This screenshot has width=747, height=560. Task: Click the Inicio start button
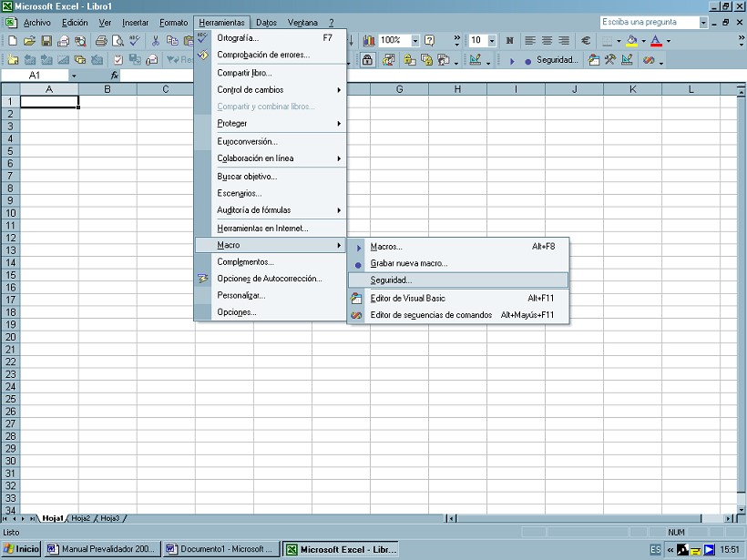pos(22,549)
